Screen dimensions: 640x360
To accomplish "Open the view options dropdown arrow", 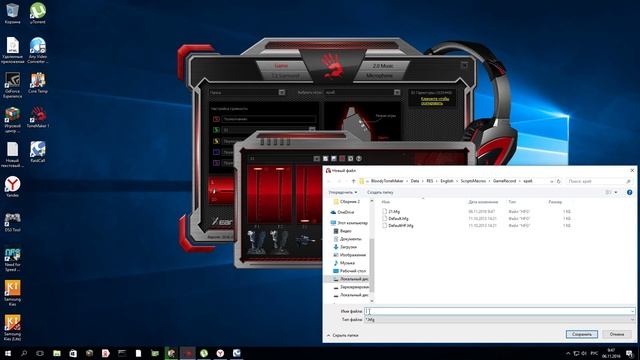I will coord(616,192).
